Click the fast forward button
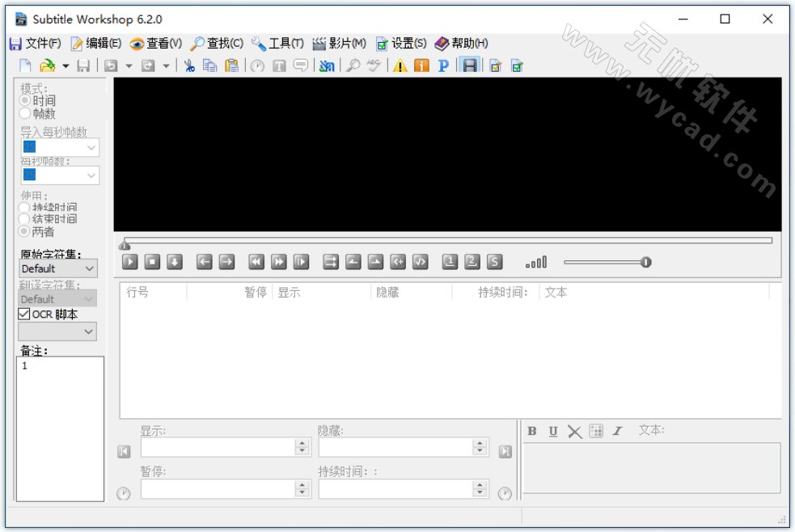 [x=279, y=261]
